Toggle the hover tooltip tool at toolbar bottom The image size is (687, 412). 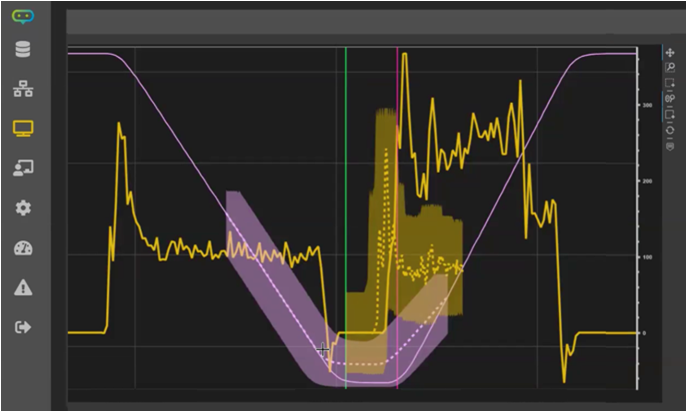point(670,146)
